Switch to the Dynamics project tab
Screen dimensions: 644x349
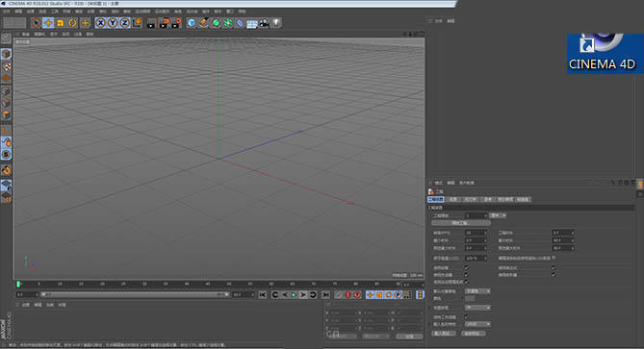tap(471, 199)
